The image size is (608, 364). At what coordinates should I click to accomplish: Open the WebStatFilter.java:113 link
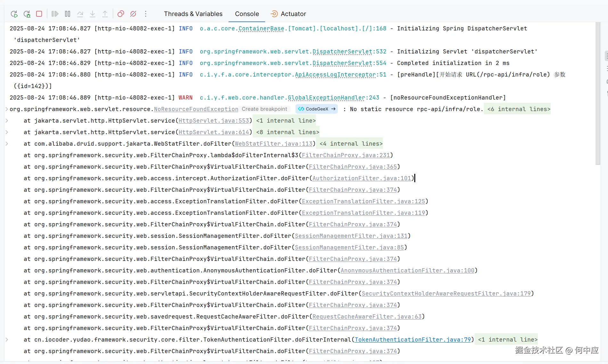point(274,144)
